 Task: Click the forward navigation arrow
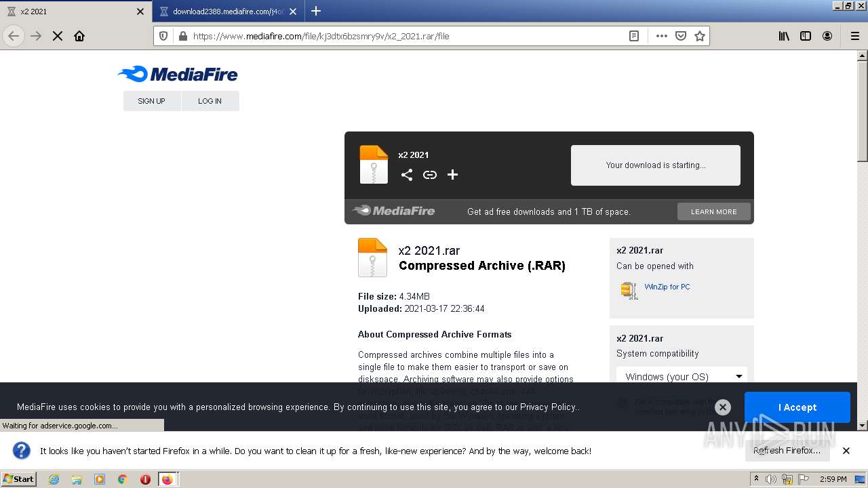click(36, 36)
